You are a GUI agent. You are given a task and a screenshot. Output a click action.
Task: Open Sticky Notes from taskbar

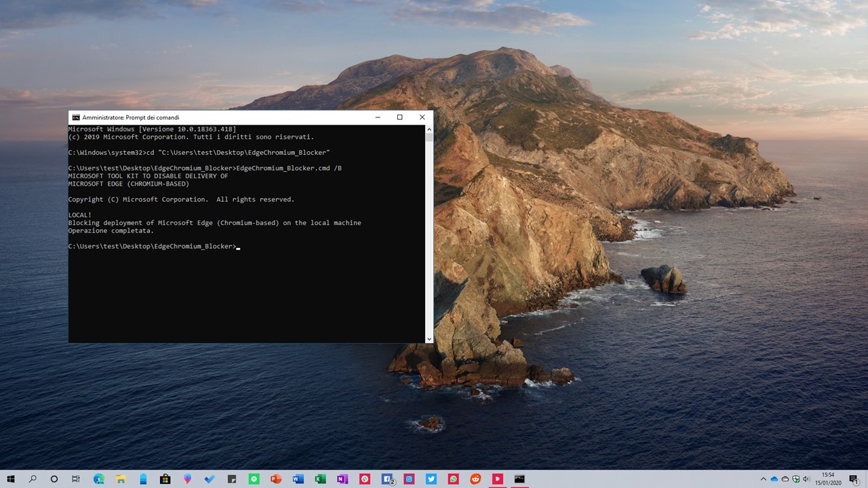[x=231, y=479]
